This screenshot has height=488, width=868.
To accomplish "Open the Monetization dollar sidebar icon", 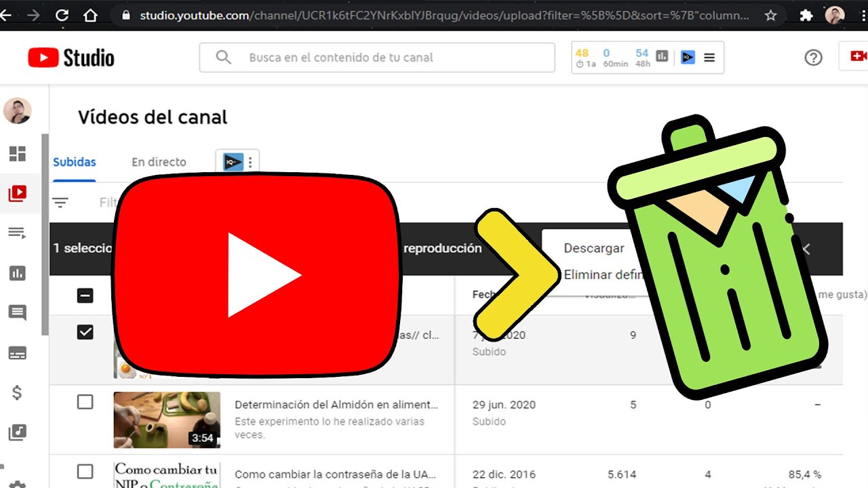I will (17, 392).
